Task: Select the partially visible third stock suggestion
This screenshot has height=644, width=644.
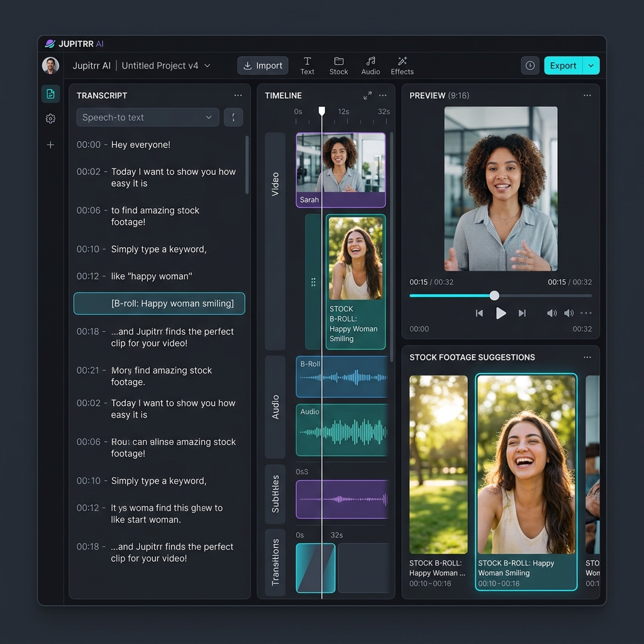Action: click(592, 482)
